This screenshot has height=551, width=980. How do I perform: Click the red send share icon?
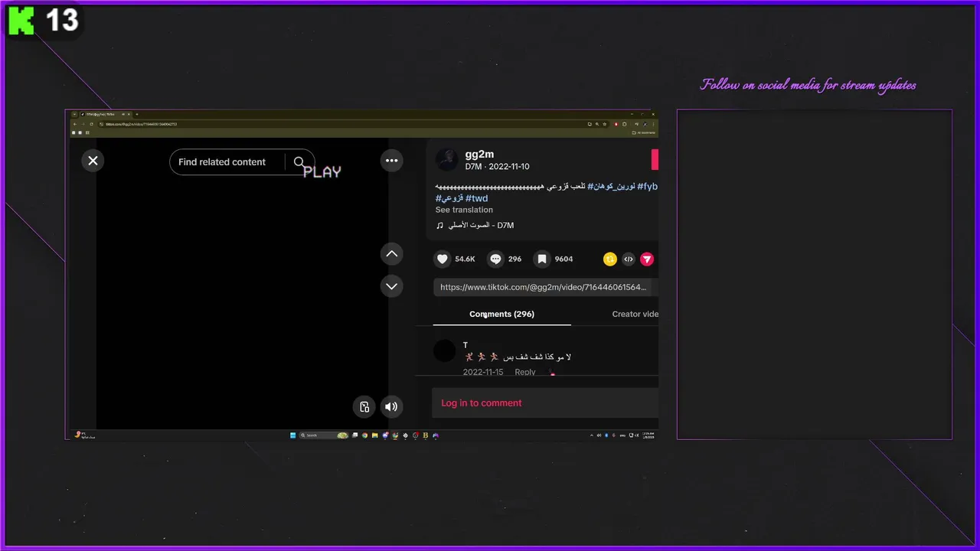tap(647, 259)
